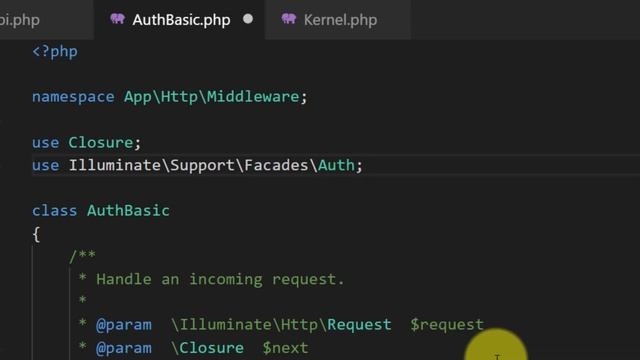This screenshot has height=360, width=640.
Task: Open the Kernel.php tab
Action: tap(338, 20)
